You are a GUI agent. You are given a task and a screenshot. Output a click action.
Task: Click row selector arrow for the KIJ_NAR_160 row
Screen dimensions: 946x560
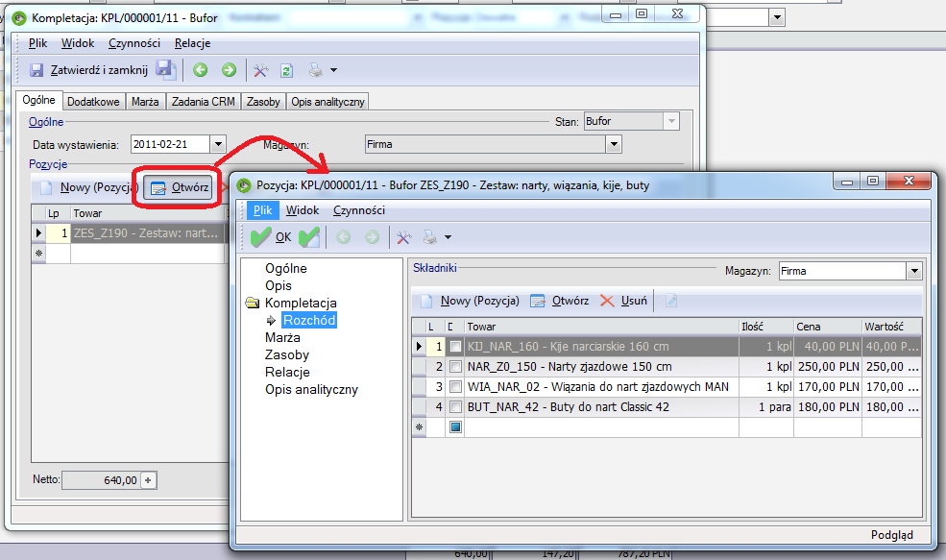[x=420, y=347]
